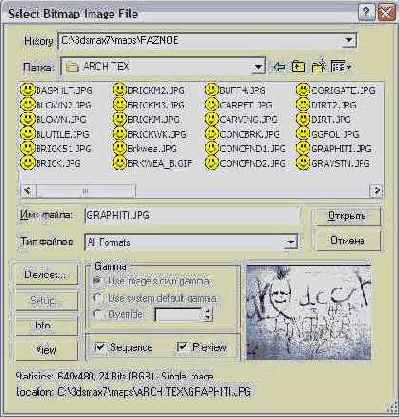The width and height of the screenshot is (399, 417).
Task: Expand the ARCHTEX folder dropdown
Action: 258,67
